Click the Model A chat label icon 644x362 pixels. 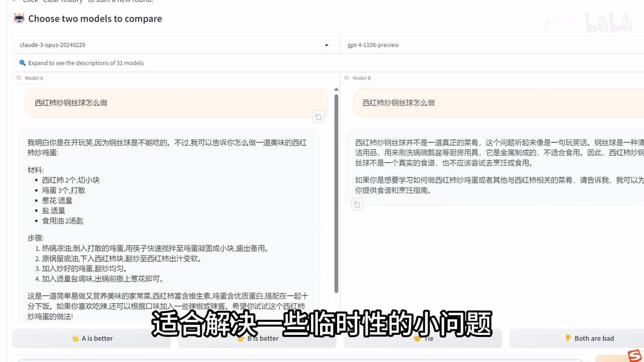point(19,78)
